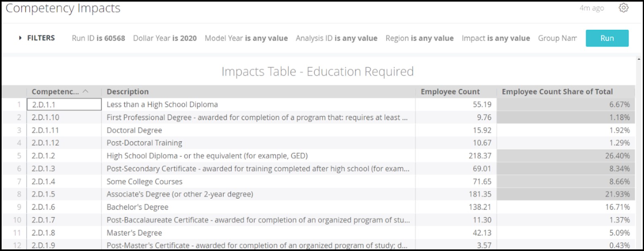Click the Bachelor's Degree description cell
Image resolution: width=644 pixels, height=251 pixels.
137,207
